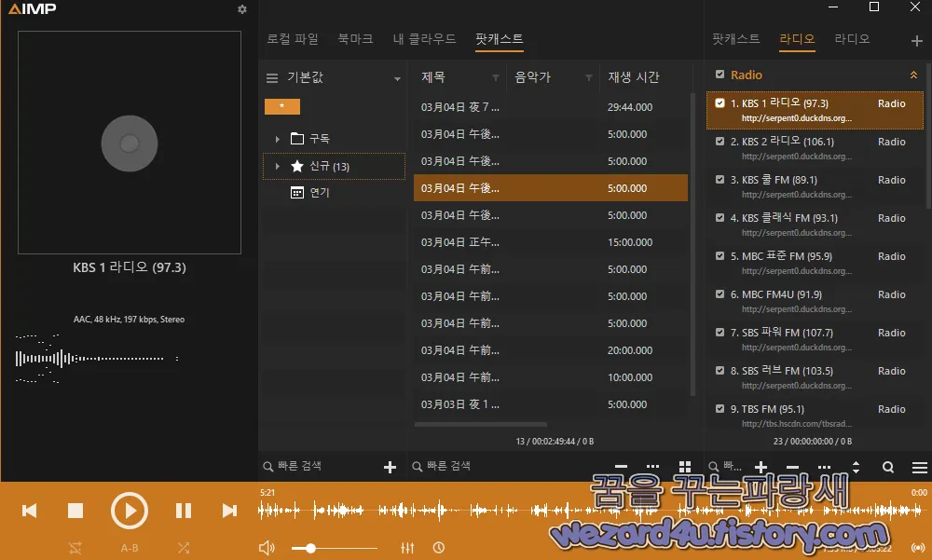This screenshot has width=932, height=560.
Task: Open the hamburger menu at bottom right
Action: (919, 467)
